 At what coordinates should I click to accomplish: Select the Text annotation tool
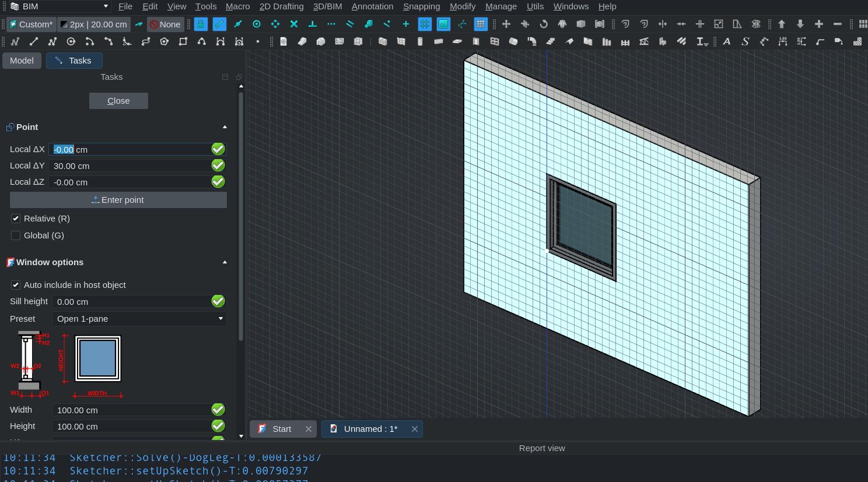[x=727, y=41]
